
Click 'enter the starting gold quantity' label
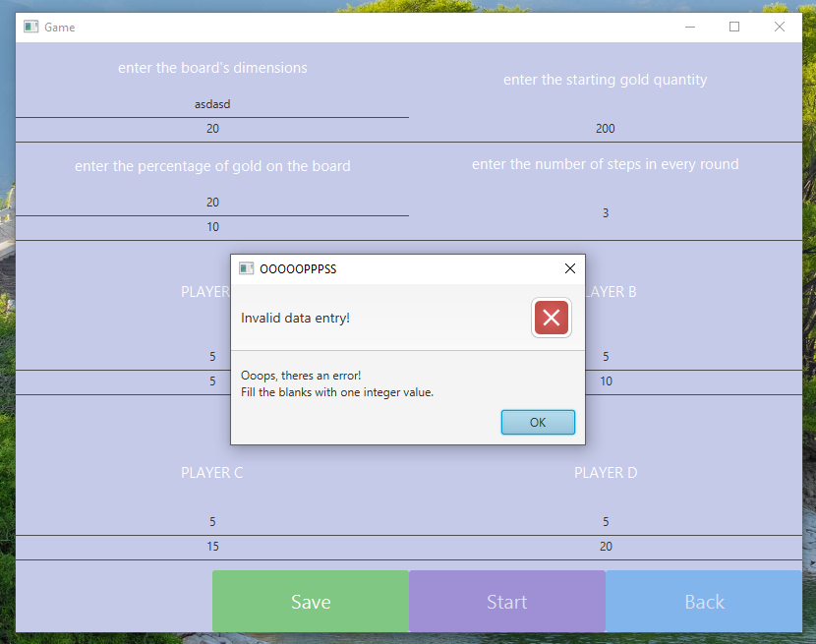(x=606, y=81)
